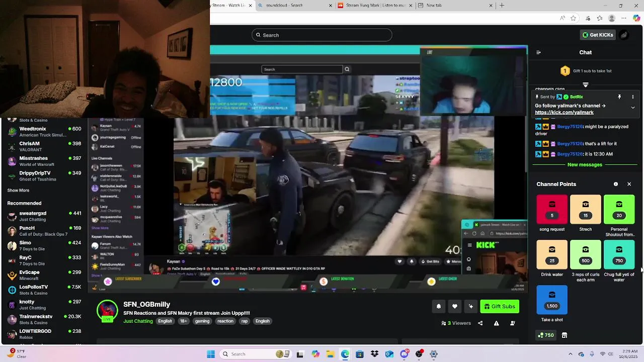Open Microsoft Edge from taskbar

click(345, 354)
